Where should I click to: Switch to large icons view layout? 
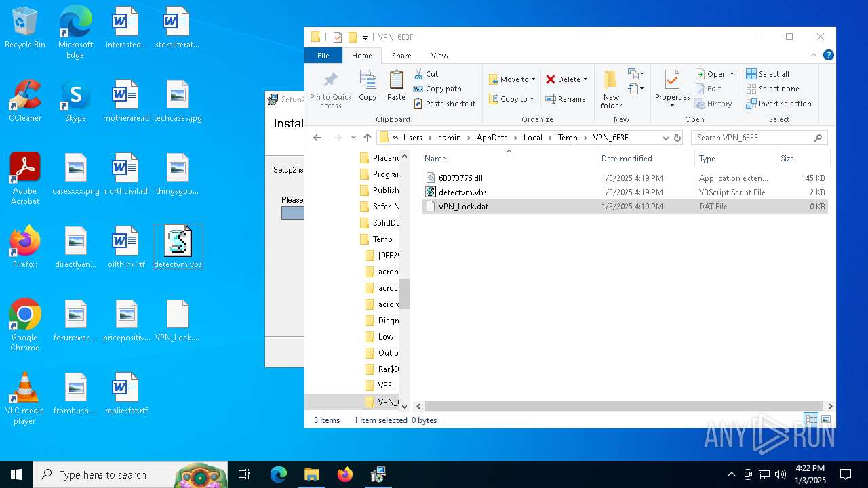[x=825, y=420]
